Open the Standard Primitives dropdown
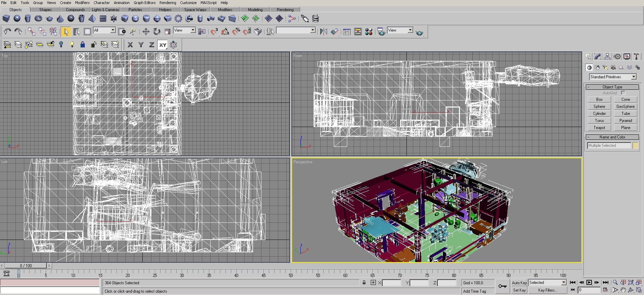The height and width of the screenshot is (295, 644). point(634,77)
